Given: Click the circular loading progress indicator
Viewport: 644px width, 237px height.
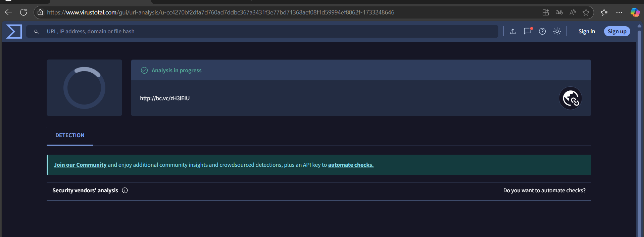Looking at the screenshot, I should [x=84, y=88].
